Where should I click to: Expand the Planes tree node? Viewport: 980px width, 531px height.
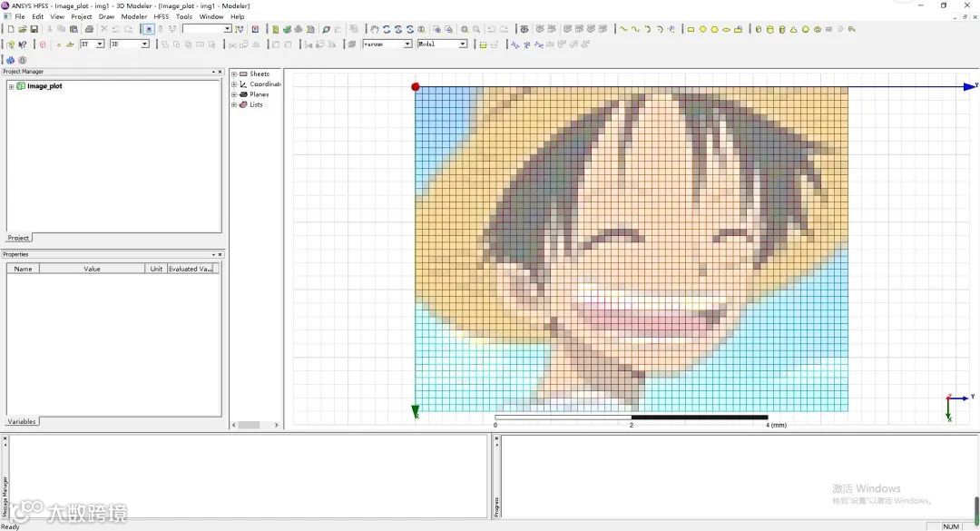[x=234, y=94]
